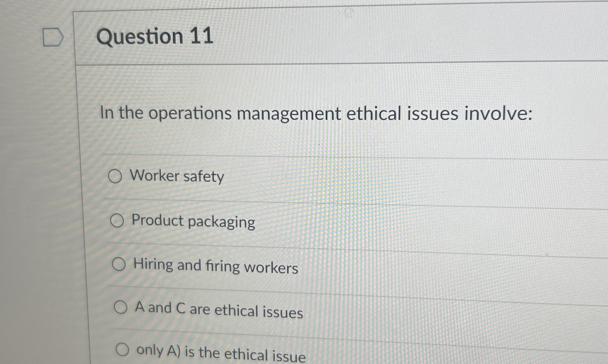This screenshot has width=608, height=364.
Task: Click the flag bookmark icon beside Question 11
Action: [x=53, y=37]
